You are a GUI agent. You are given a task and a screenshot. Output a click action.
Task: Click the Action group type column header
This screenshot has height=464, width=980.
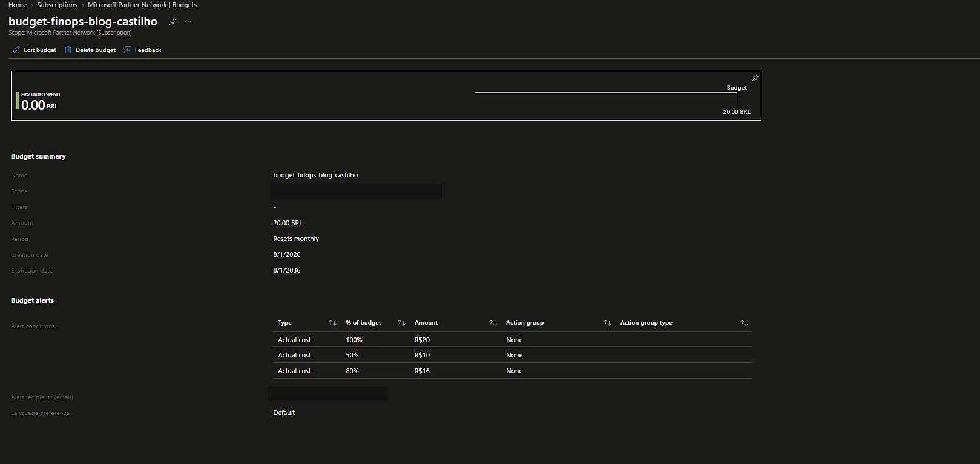(x=646, y=323)
